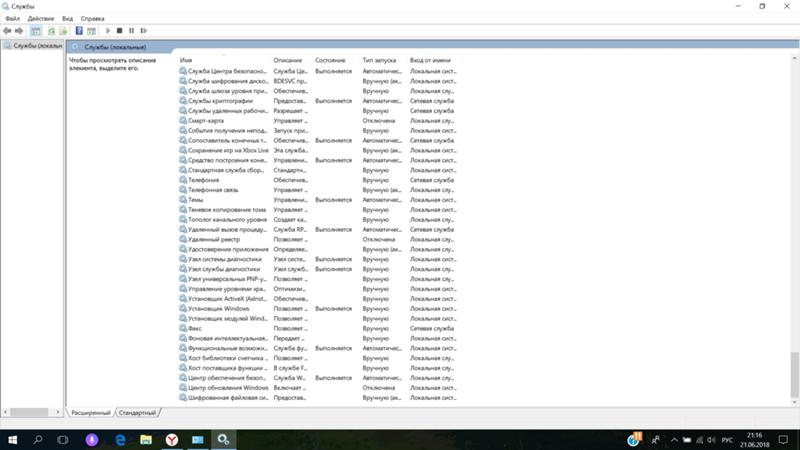
Task: Select Шифрованная файловая система name
Action: pyautogui.click(x=228, y=397)
